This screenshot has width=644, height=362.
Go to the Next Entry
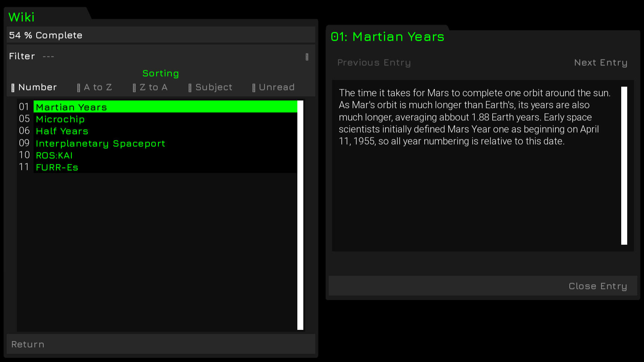coord(600,63)
